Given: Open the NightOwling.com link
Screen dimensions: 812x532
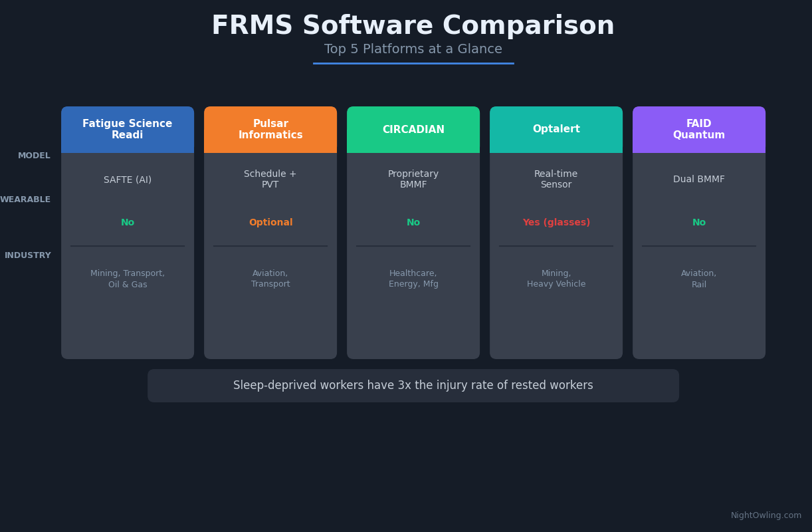Looking at the screenshot, I should point(766,515).
